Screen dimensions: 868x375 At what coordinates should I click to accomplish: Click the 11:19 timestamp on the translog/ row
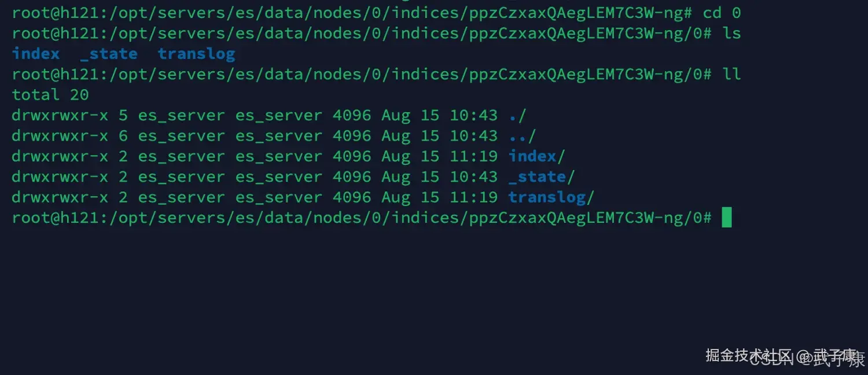tap(473, 197)
